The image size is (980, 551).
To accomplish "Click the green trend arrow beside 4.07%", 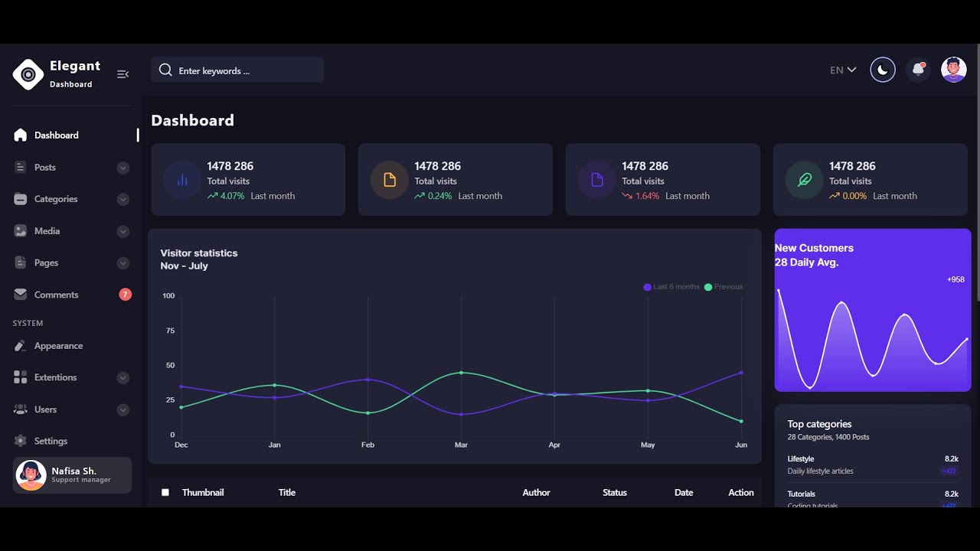I will click(x=212, y=196).
